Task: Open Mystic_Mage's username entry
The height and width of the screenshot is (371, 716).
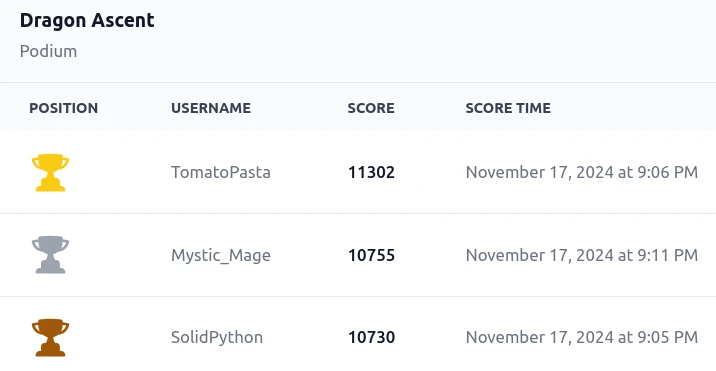Action: pyautogui.click(x=221, y=255)
